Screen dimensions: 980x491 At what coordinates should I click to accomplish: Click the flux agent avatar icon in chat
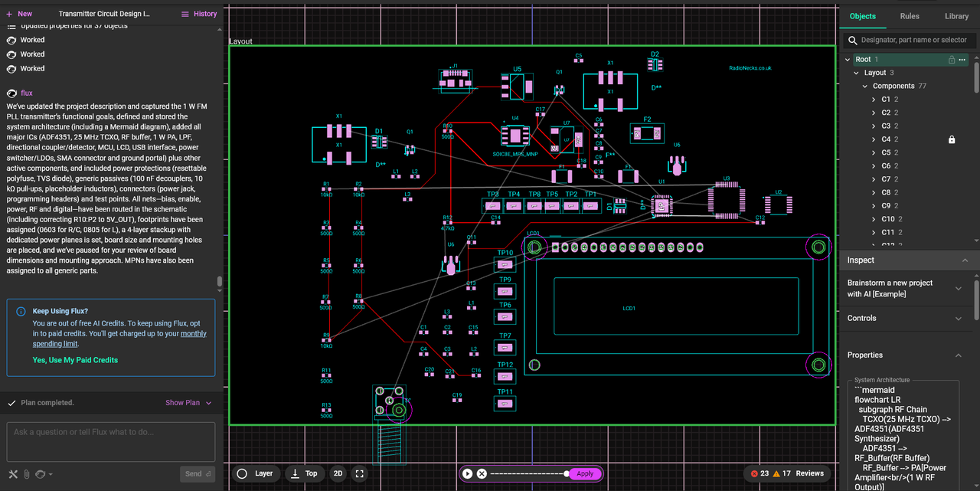11,93
